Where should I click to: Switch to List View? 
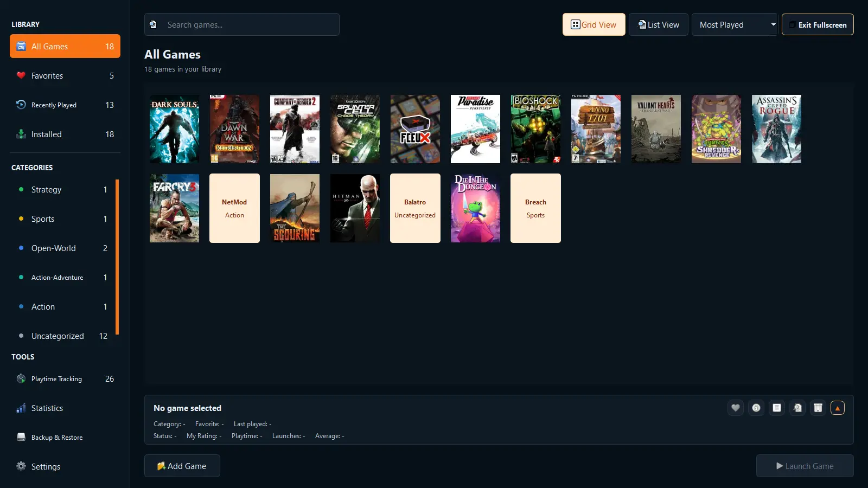coord(659,24)
